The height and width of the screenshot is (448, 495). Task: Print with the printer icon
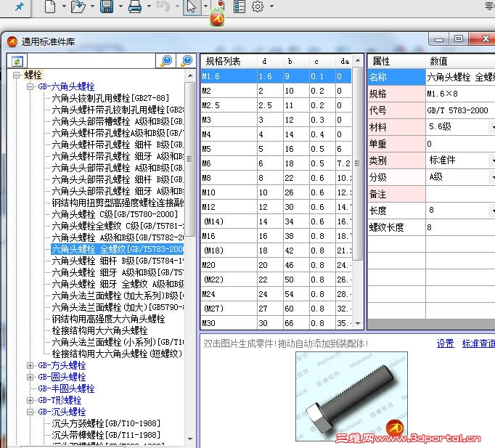135,7
